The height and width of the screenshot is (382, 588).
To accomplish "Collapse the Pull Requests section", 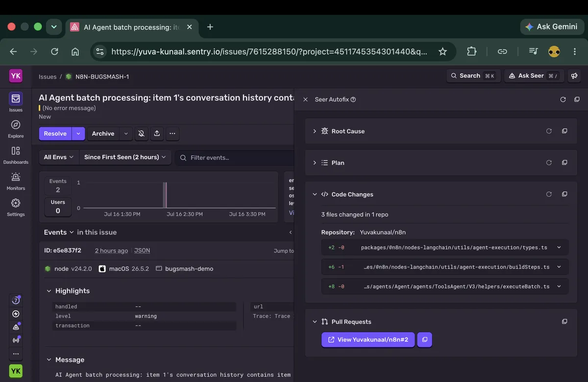I will point(315,322).
